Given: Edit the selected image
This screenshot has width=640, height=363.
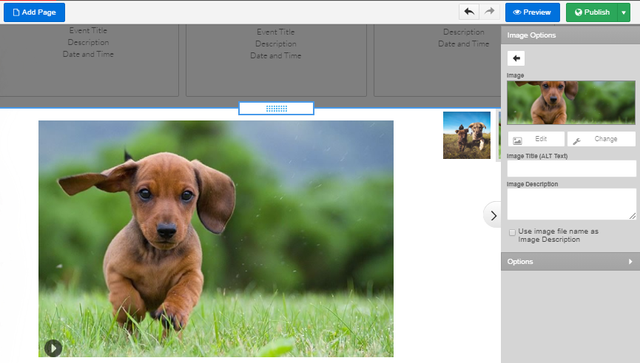Looking at the screenshot, I should [x=536, y=139].
